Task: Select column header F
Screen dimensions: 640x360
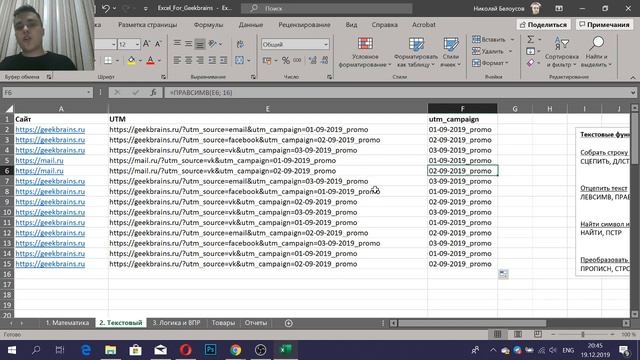Action: (462, 109)
